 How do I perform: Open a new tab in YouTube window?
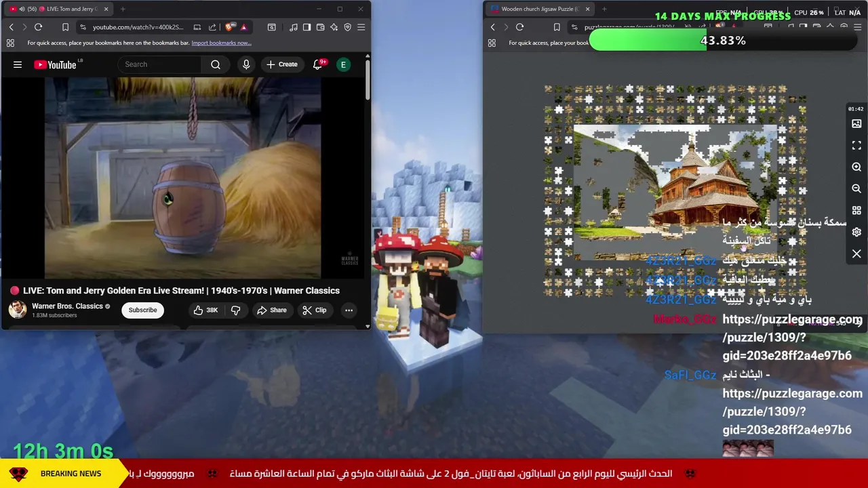[123, 9]
